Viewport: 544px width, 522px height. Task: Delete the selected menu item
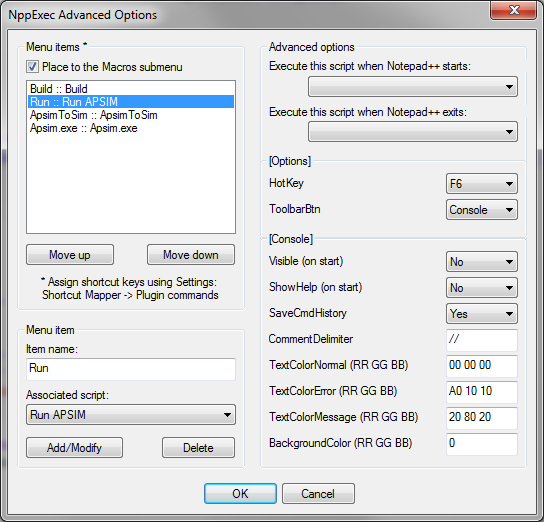pos(198,447)
